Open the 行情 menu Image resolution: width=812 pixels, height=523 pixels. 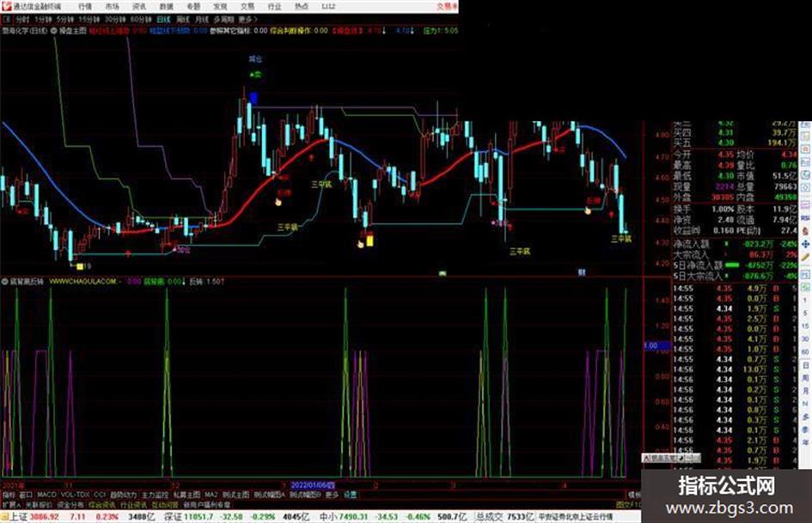(85, 7)
